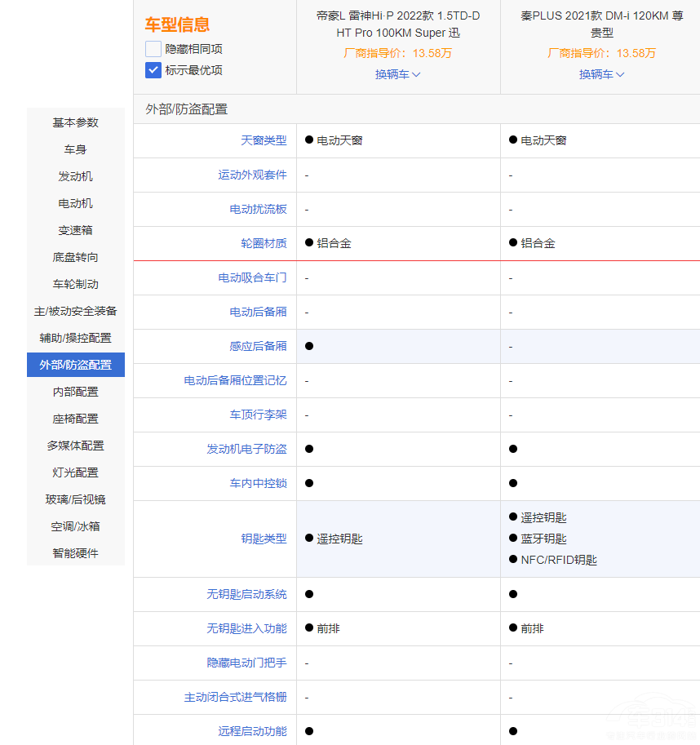Jump to 发动机 section
Image resolution: width=700 pixels, height=745 pixels.
click(x=76, y=176)
